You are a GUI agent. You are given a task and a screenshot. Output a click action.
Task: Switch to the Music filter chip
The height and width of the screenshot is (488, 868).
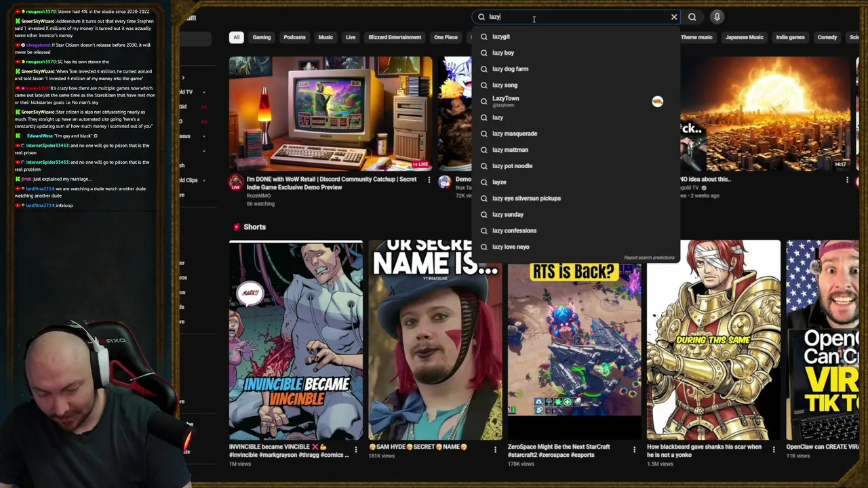pos(325,37)
